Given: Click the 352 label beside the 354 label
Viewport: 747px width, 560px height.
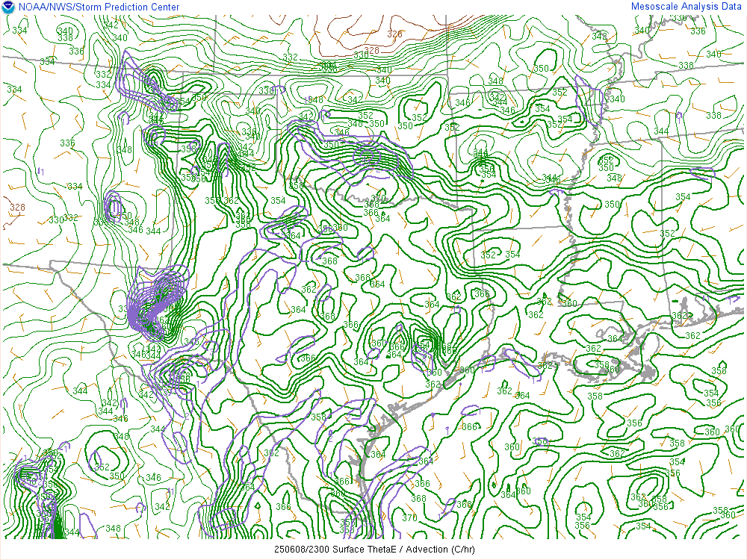Looking at the screenshot, I should (x=489, y=255).
